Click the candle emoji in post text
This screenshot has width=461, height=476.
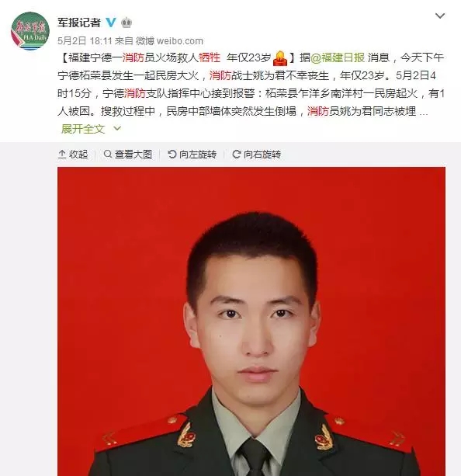(280, 58)
